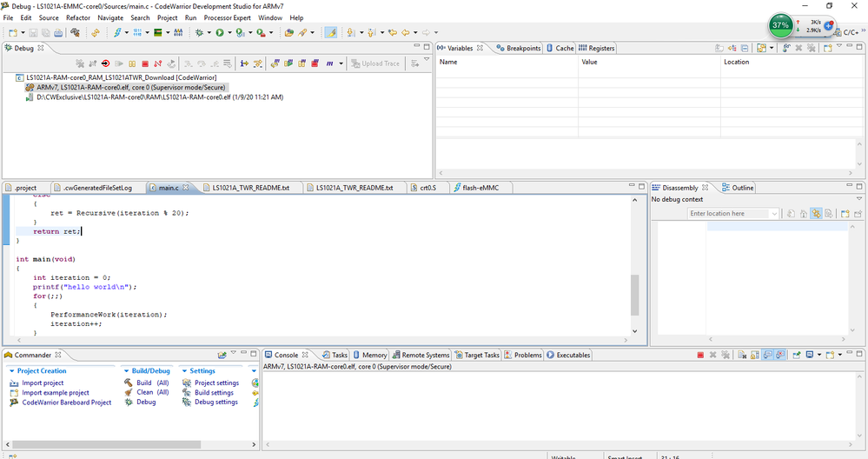Click Debug settings in Commander
Screen dimensions: 868x459
[x=215, y=402]
